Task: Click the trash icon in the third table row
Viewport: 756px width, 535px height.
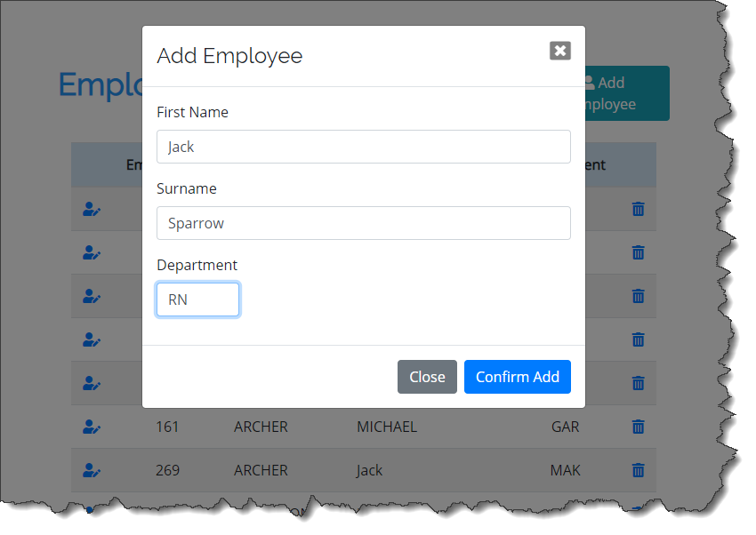Action: tap(638, 296)
